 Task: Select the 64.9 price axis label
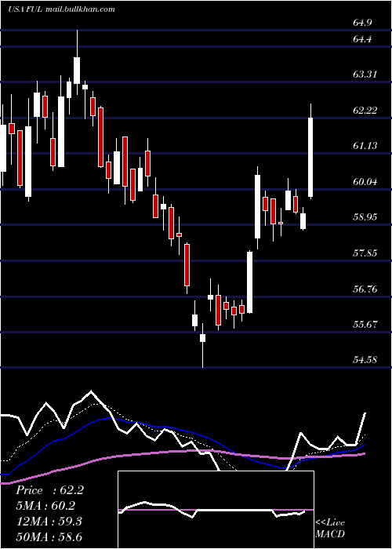[362, 23]
